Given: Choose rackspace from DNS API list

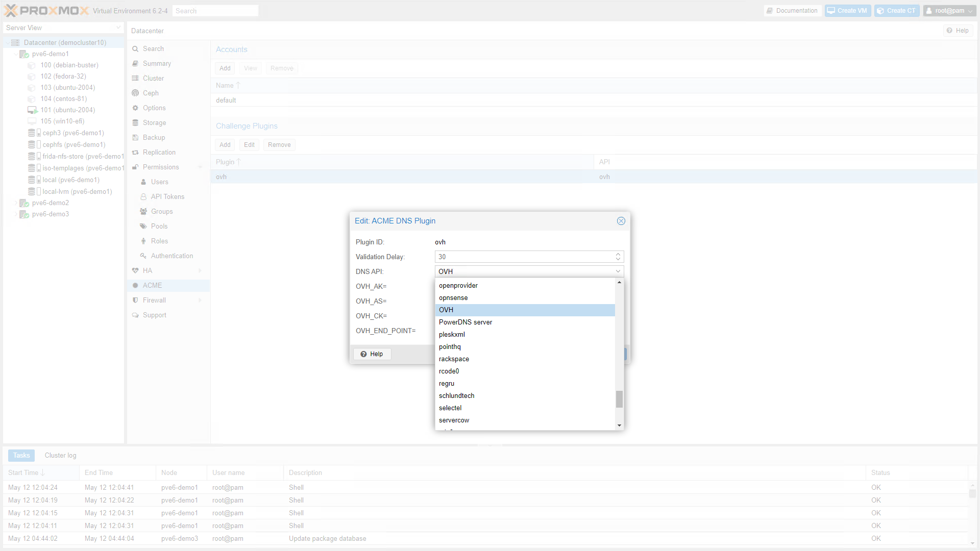Looking at the screenshot, I should tap(525, 359).
